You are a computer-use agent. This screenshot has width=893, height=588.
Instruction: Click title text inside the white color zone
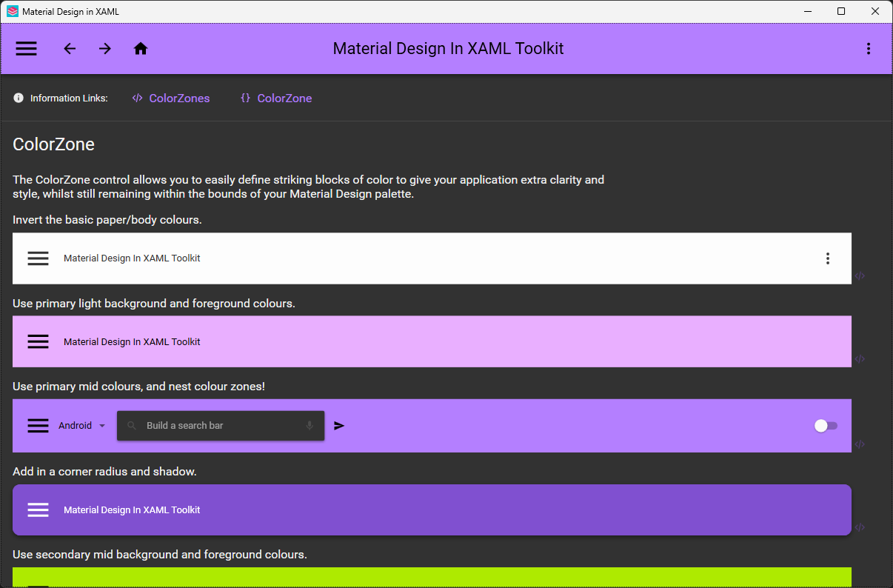tap(132, 258)
